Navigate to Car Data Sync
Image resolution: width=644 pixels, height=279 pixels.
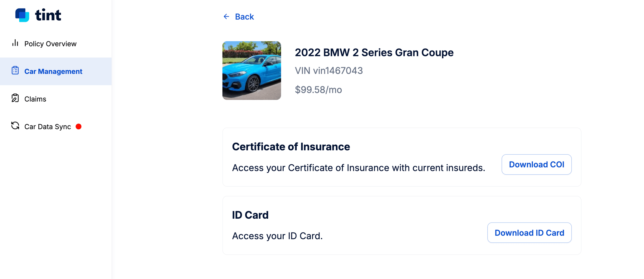click(47, 126)
